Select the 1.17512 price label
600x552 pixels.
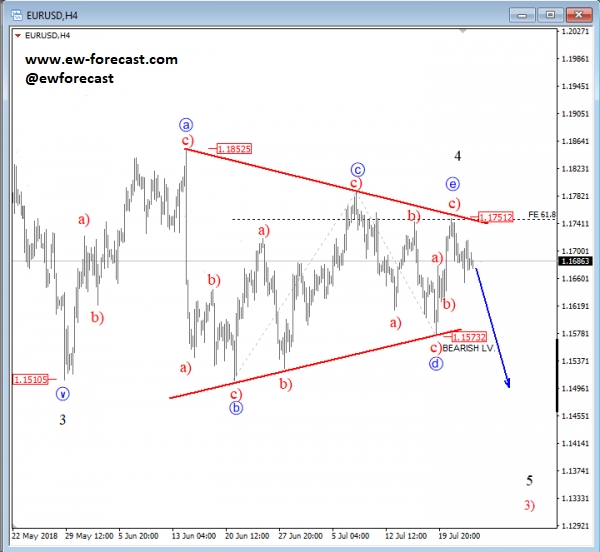496,217
